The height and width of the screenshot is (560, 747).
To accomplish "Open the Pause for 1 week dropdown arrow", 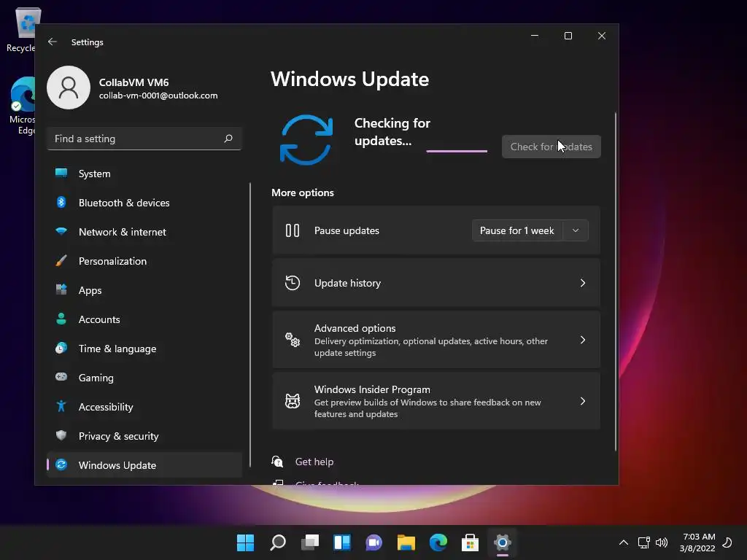I will 576,230.
